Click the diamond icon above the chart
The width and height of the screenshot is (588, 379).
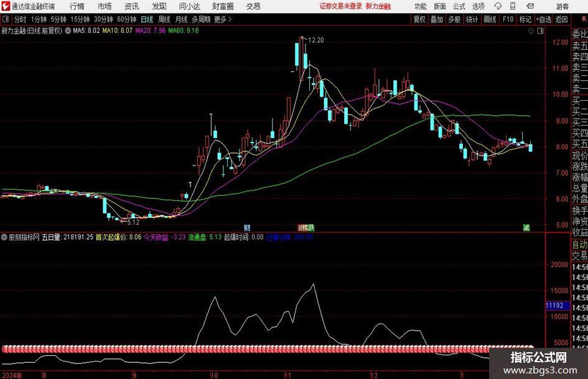(x=531, y=30)
